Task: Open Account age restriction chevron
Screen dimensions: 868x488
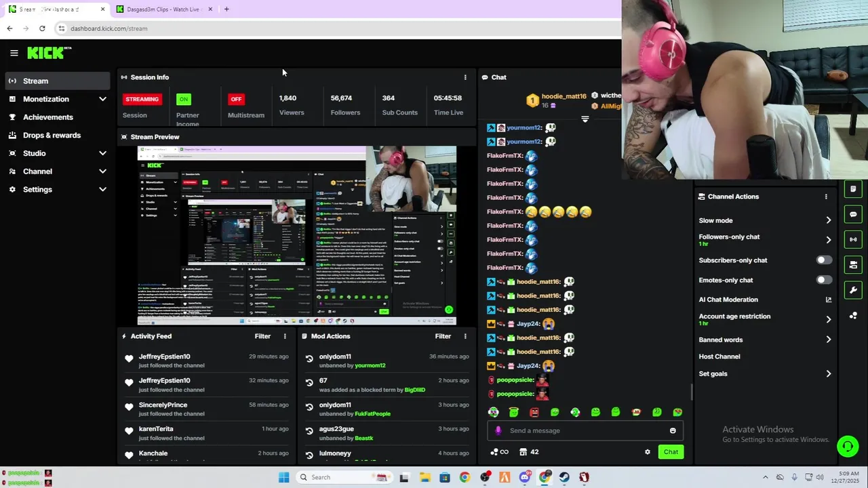Action: point(828,319)
